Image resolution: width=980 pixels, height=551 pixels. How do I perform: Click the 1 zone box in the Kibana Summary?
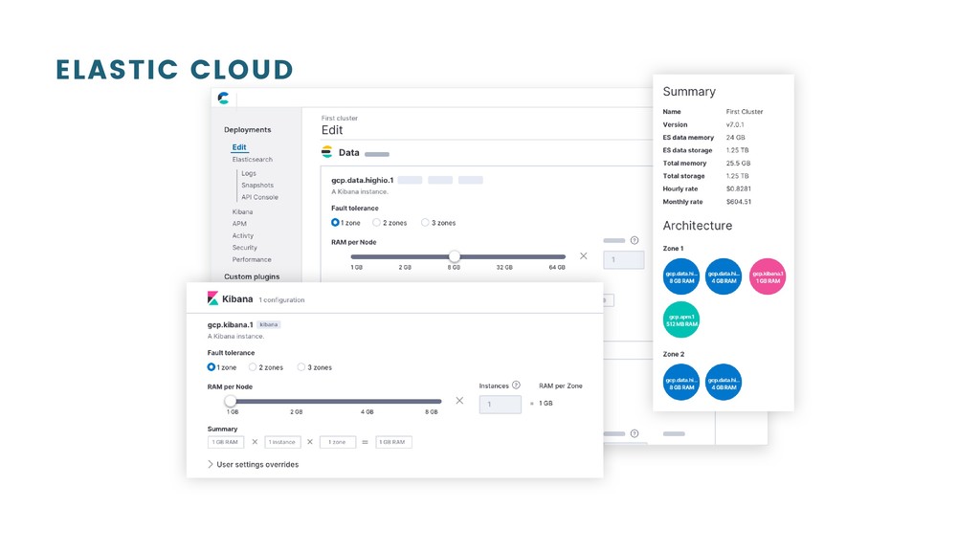click(x=338, y=442)
